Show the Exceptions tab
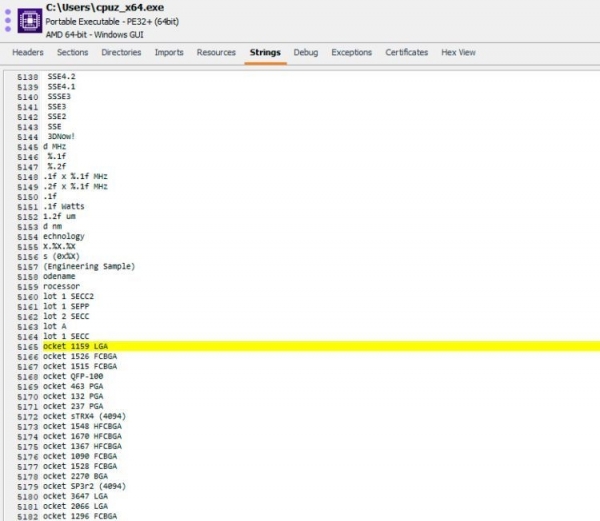The image size is (600, 521). pyautogui.click(x=351, y=52)
